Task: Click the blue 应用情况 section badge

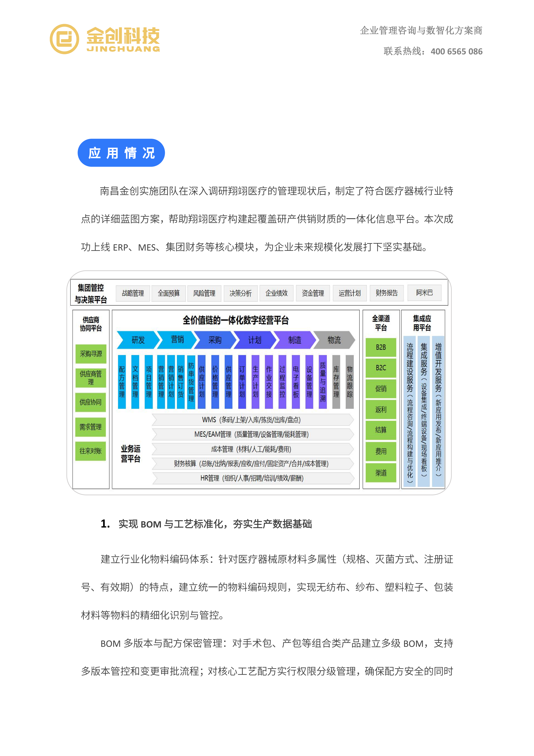Action: click(x=121, y=153)
